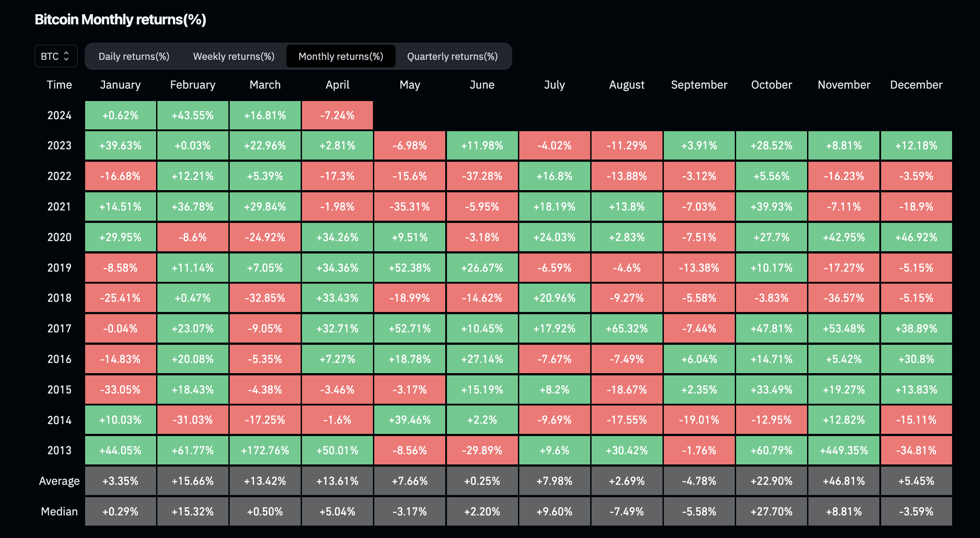Image resolution: width=980 pixels, height=538 pixels.
Task: Select the 2021 row label
Action: click(59, 207)
